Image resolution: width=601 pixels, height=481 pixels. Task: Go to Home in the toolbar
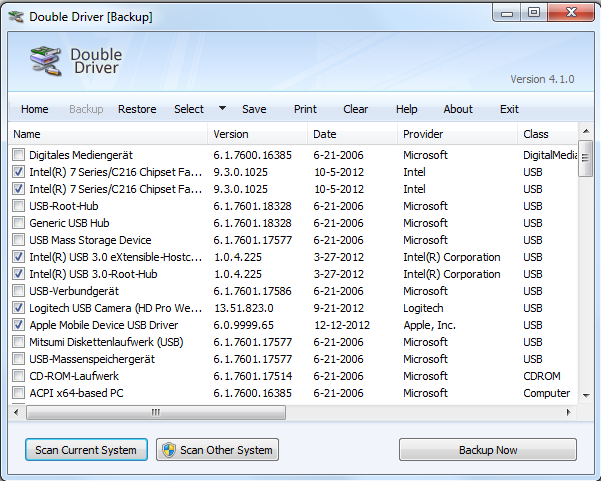34,109
